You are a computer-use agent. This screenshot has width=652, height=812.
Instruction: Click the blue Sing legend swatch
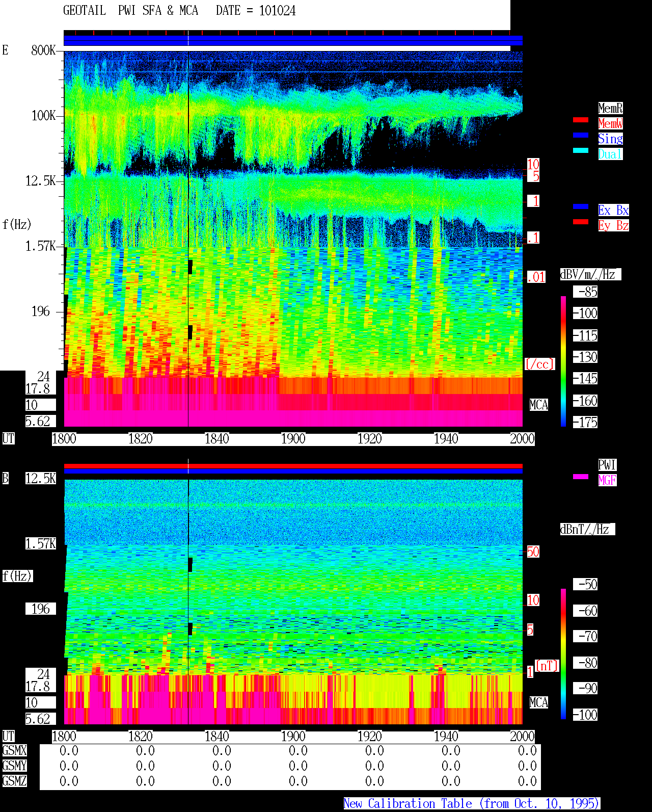click(581, 135)
